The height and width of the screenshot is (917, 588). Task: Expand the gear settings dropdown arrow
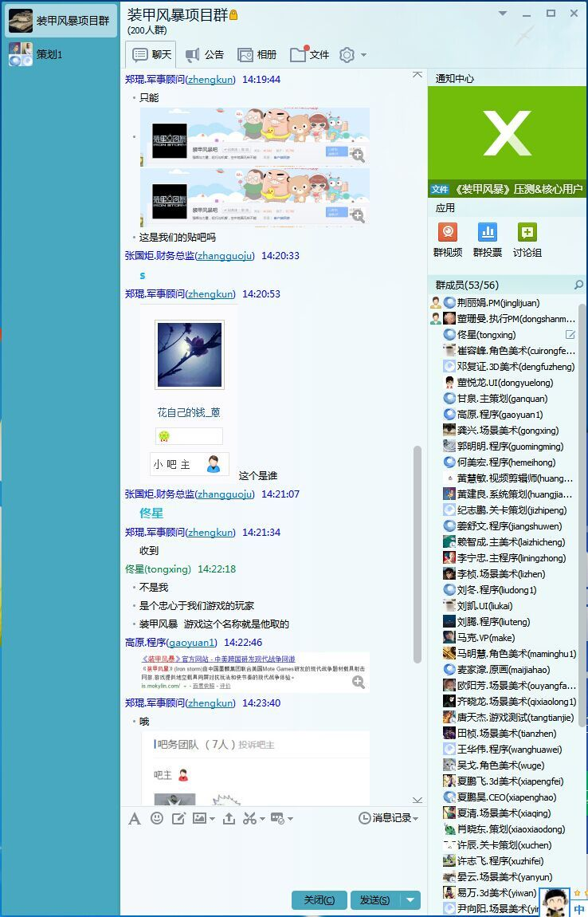(x=363, y=55)
